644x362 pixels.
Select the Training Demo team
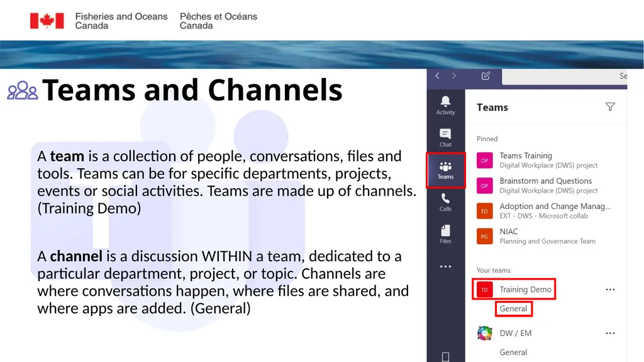525,290
